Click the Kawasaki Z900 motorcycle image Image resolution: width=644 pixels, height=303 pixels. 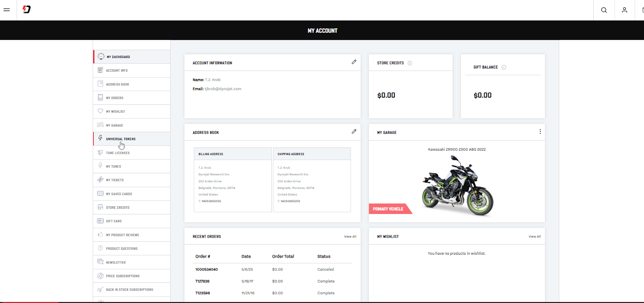pyautogui.click(x=458, y=186)
